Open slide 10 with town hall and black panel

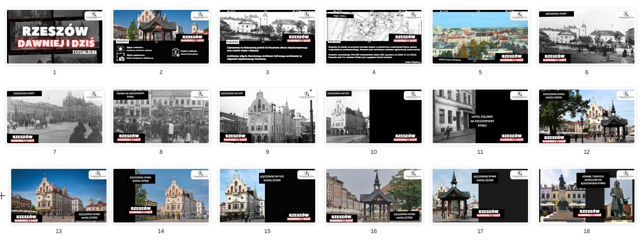coord(374,116)
